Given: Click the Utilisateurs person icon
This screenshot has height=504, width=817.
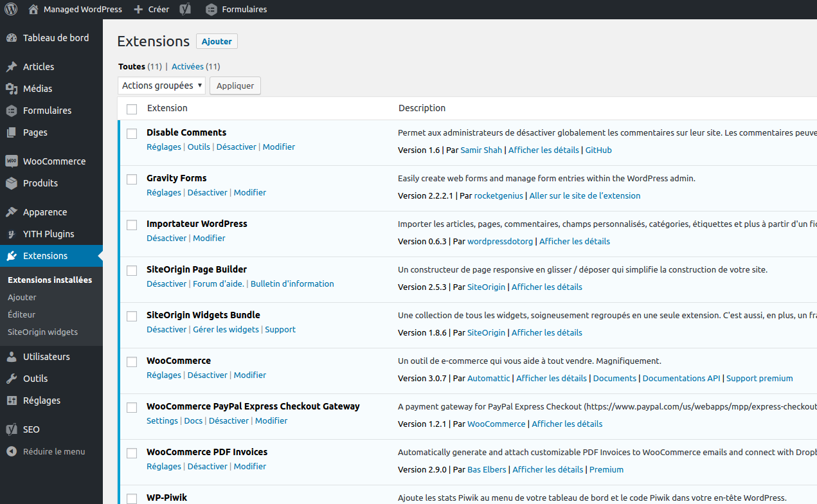Looking at the screenshot, I should (x=12, y=357).
